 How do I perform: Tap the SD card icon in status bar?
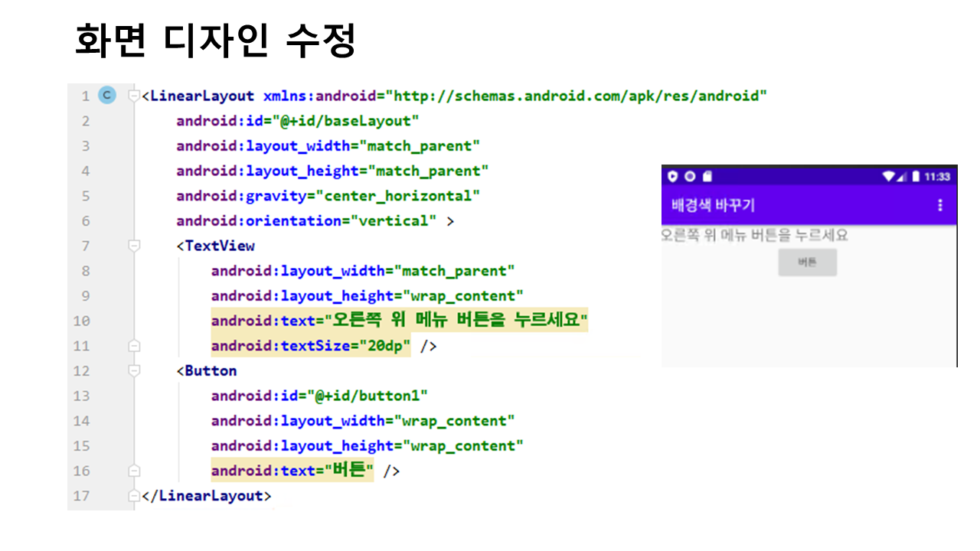(707, 177)
